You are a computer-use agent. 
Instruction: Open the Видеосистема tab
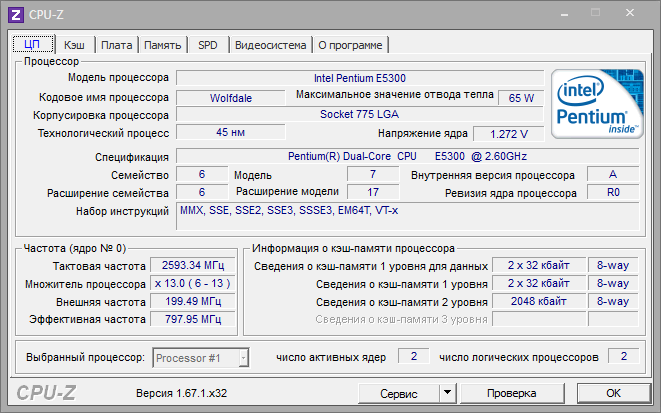270,45
